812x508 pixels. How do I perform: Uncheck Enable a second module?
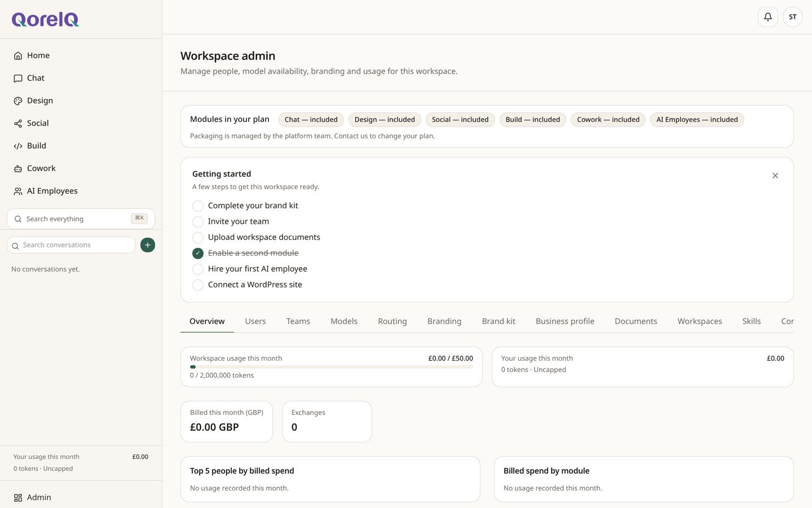(198, 253)
